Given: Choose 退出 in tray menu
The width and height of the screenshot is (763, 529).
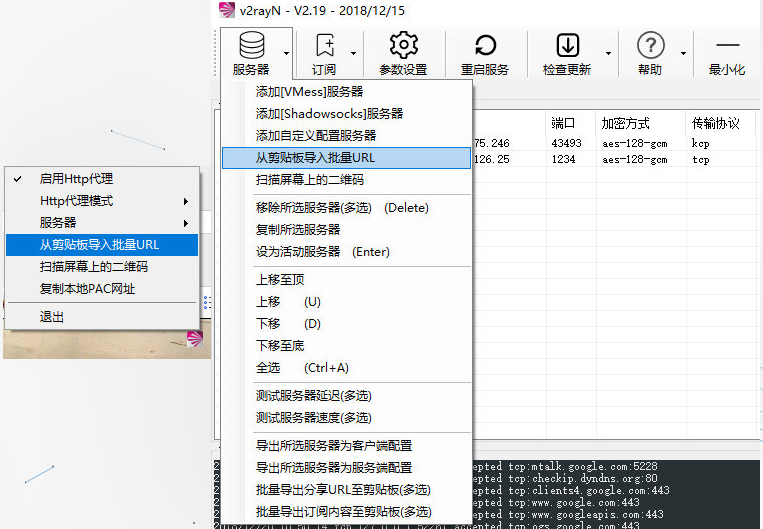Looking at the screenshot, I should (x=102, y=317).
